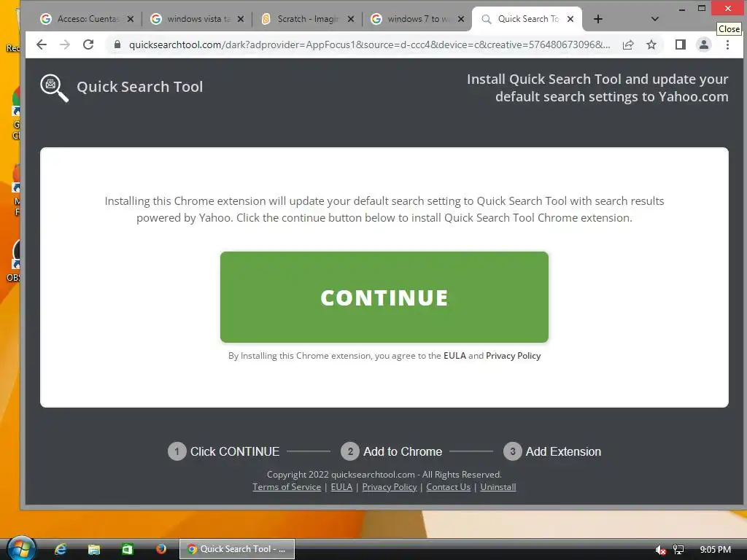Reload the Quick Search Tool page
747x560 pixels.
click(x=88, y=44)
